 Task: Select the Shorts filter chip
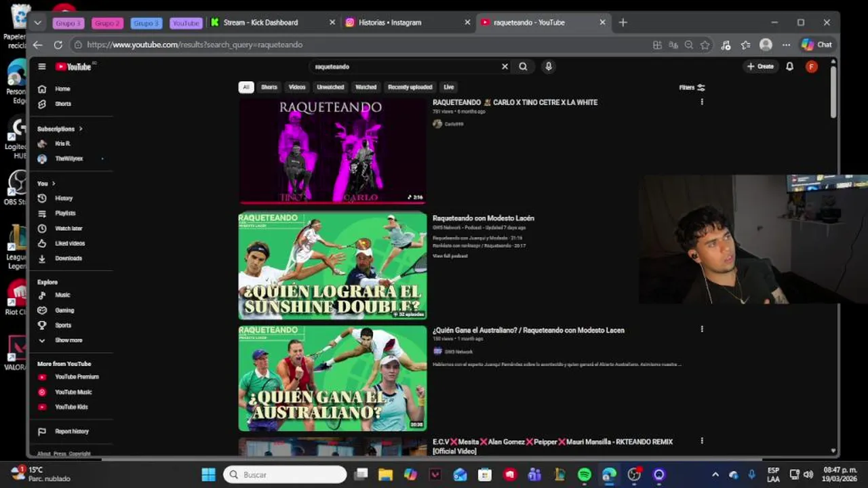click(x=269, y=87)
